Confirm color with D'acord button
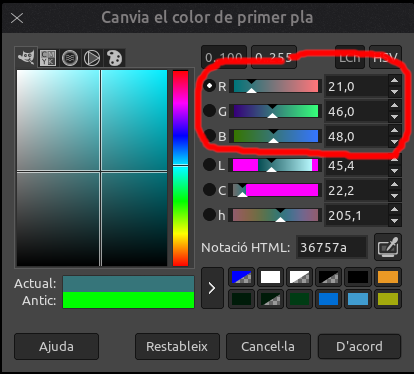Screen dimensions: 414x374 (x=359, y=347)
